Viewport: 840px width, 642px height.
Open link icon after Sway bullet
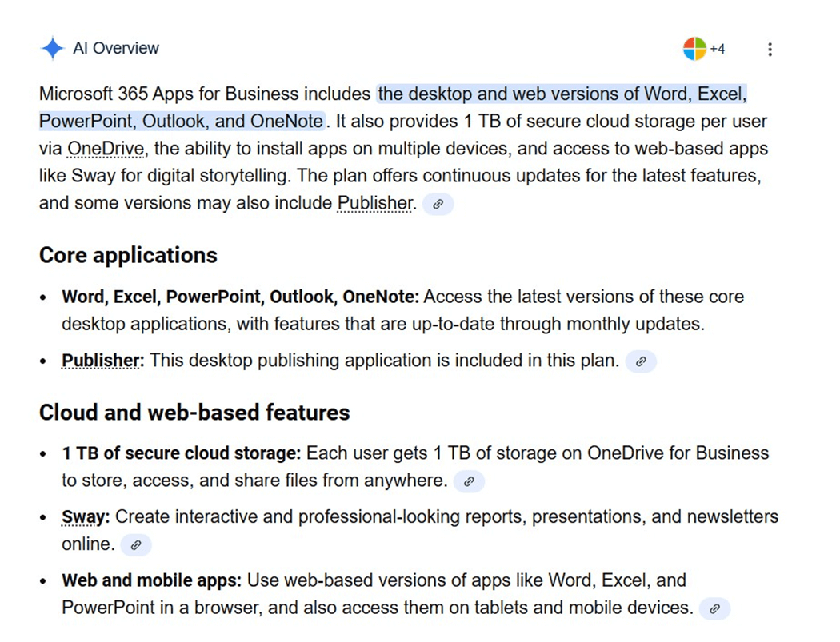click(x=136, y=545)
